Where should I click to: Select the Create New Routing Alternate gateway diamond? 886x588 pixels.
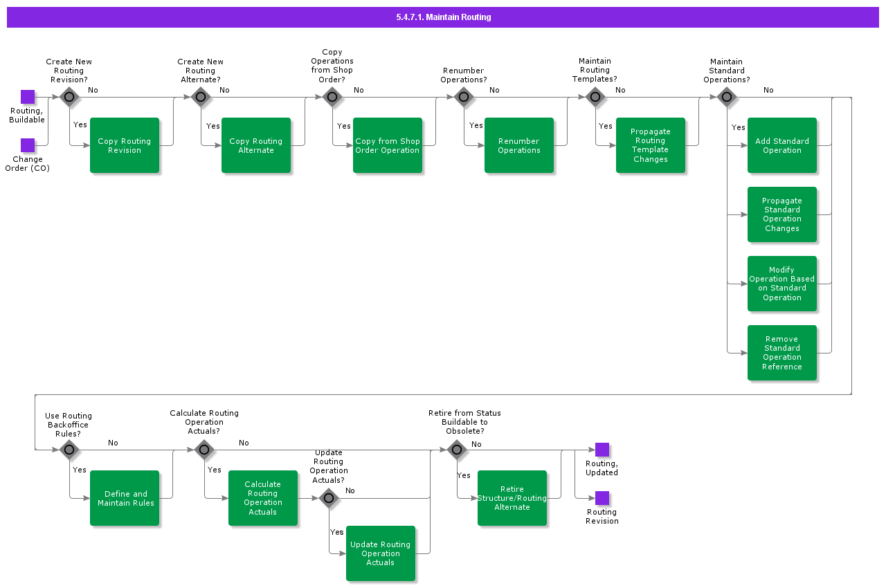click(x=201, y=97)
